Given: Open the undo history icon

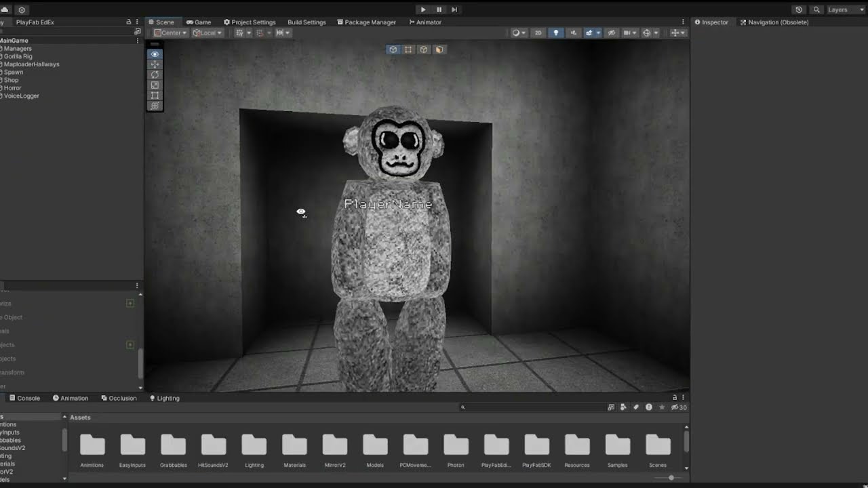Looking at the screenshot, I should point(799,9).
